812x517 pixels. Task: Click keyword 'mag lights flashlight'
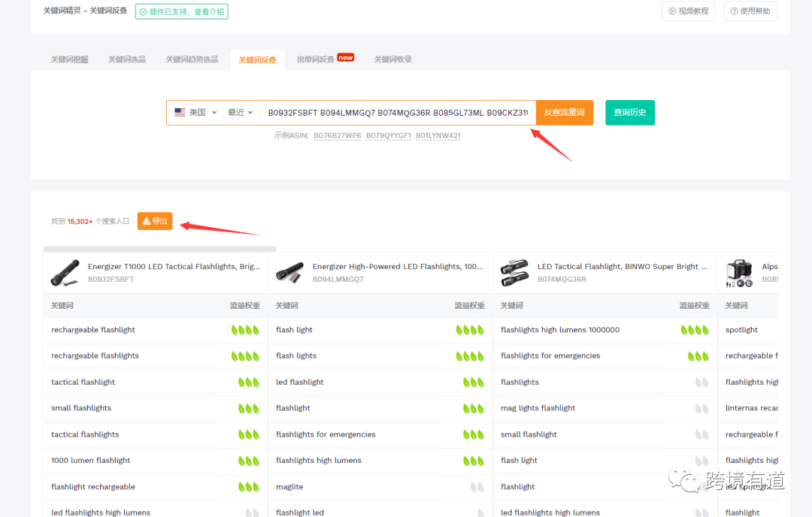point(538,408)
